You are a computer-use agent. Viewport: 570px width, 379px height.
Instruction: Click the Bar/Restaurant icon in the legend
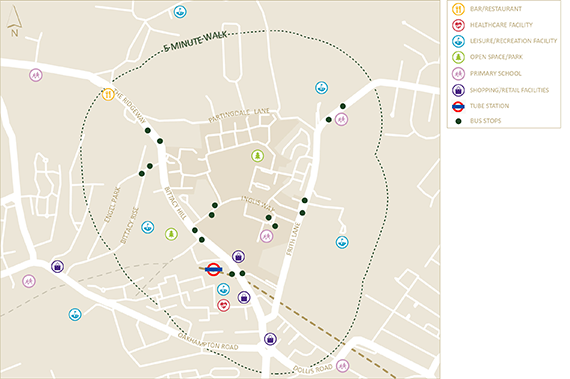pos(458,9)
